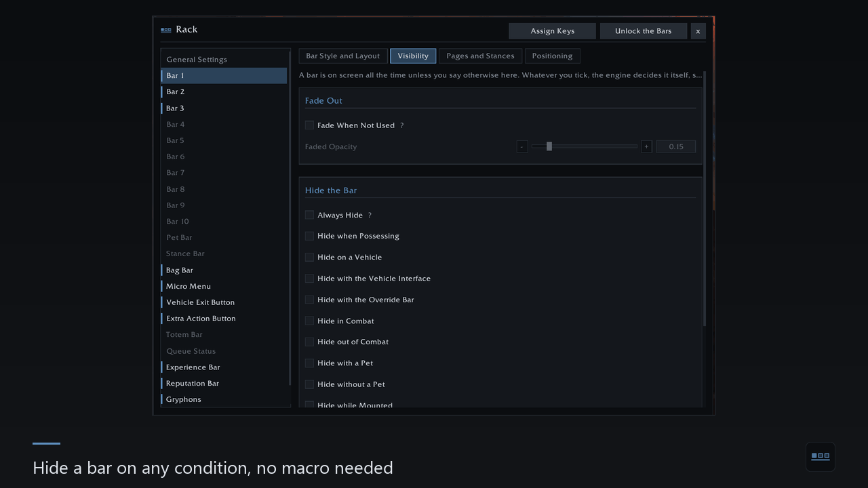Enable Fade When Not Used

309,125
